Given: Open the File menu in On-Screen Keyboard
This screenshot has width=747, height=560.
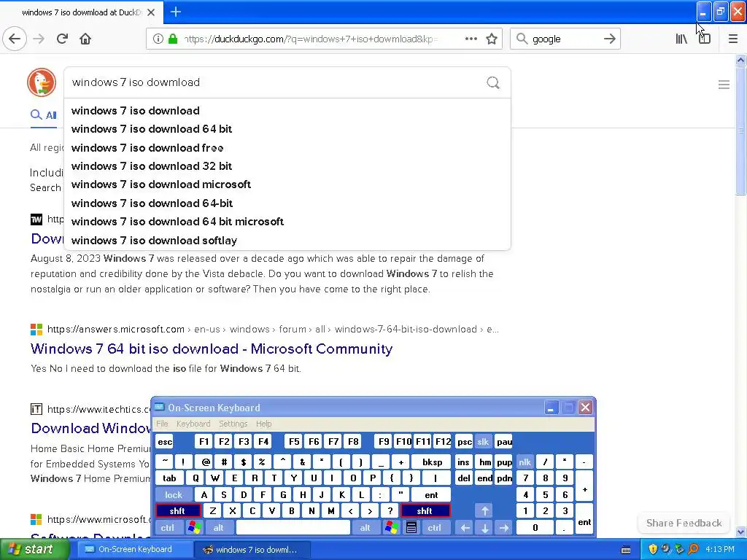Looking at the screenshot, I should point(162,424).
